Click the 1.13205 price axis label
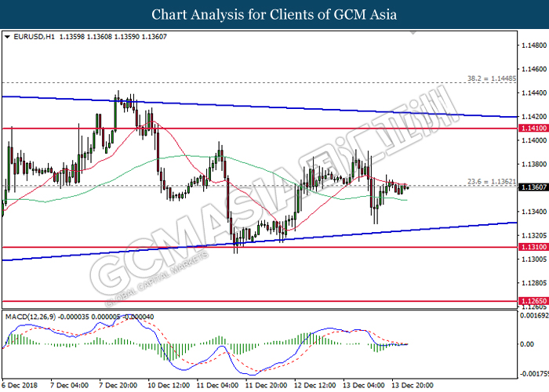Screen dimensions: 549x392 (534, 235)
